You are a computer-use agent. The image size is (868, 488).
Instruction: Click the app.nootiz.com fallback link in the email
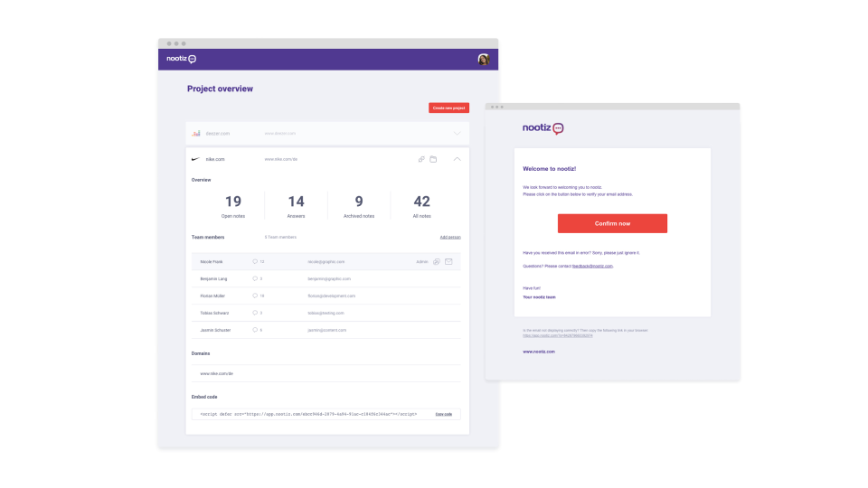point(558,336)
